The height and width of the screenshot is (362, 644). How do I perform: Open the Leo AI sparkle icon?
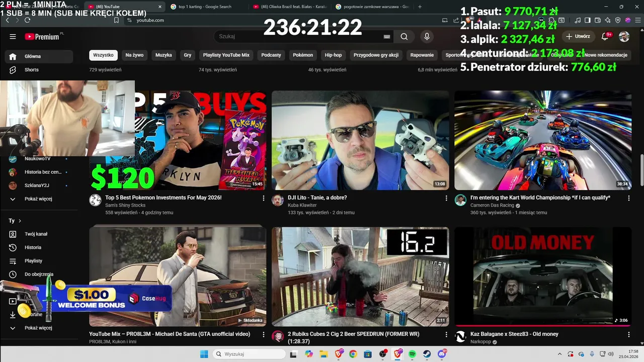click(608, 20)
